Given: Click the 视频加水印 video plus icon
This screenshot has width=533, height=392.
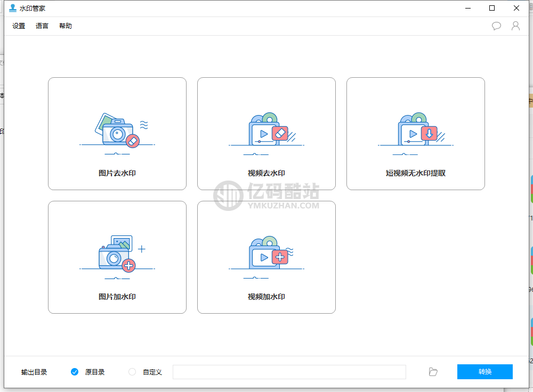Looking at the screenshot, I should (x=266, y=254).
